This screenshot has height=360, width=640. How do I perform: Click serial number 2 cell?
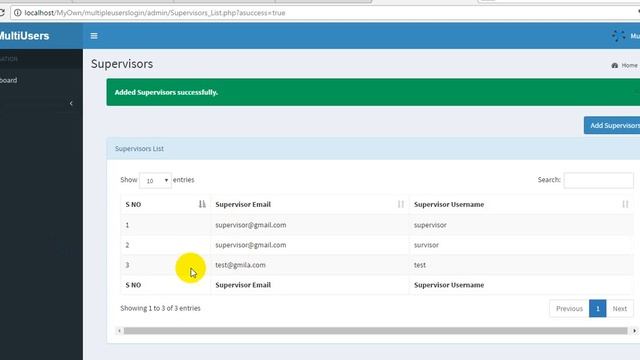click(127, 245)
